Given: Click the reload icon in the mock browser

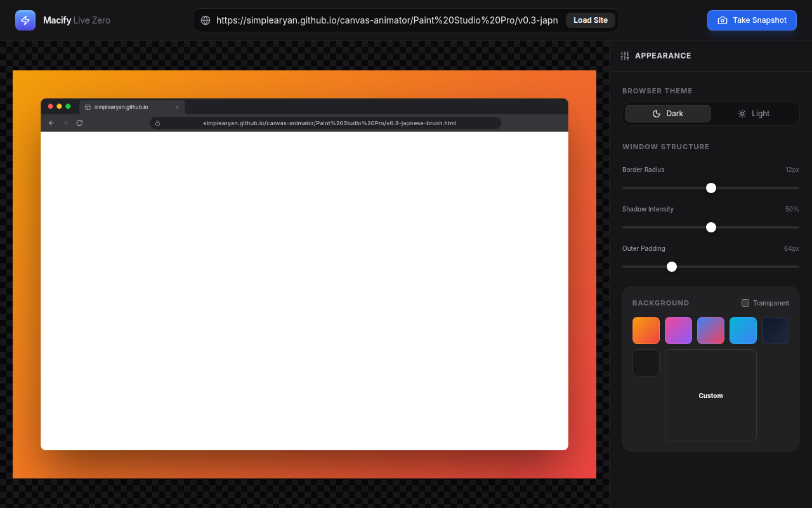Looking at the screenshot, I should 79,123.
